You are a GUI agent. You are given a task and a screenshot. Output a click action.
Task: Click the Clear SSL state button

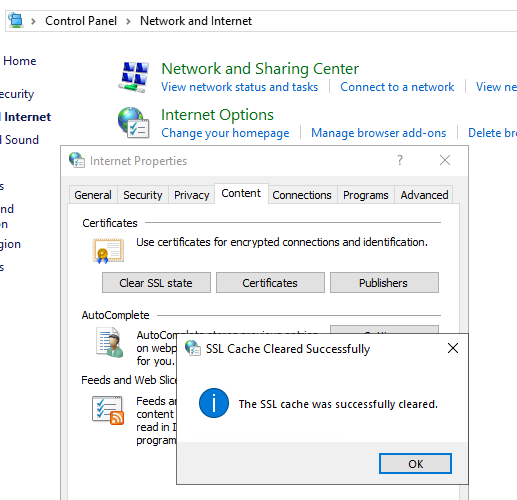[156, 283]
